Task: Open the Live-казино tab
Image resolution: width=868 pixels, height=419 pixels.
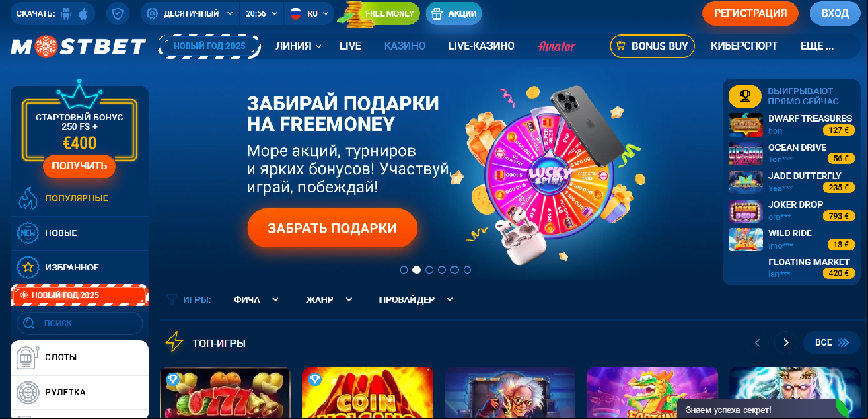Action: 481,46
